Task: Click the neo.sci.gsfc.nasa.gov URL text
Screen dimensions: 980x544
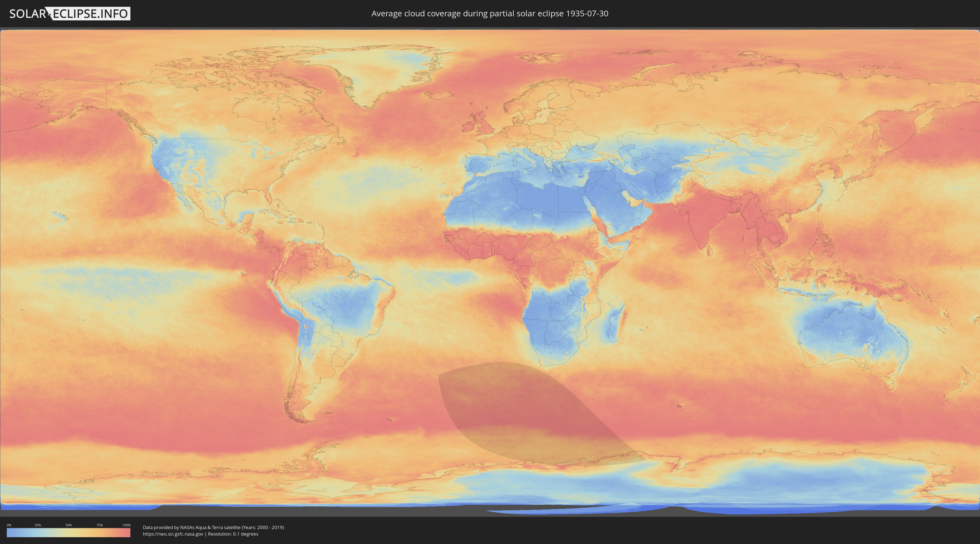Action: (x=173, y=534)
